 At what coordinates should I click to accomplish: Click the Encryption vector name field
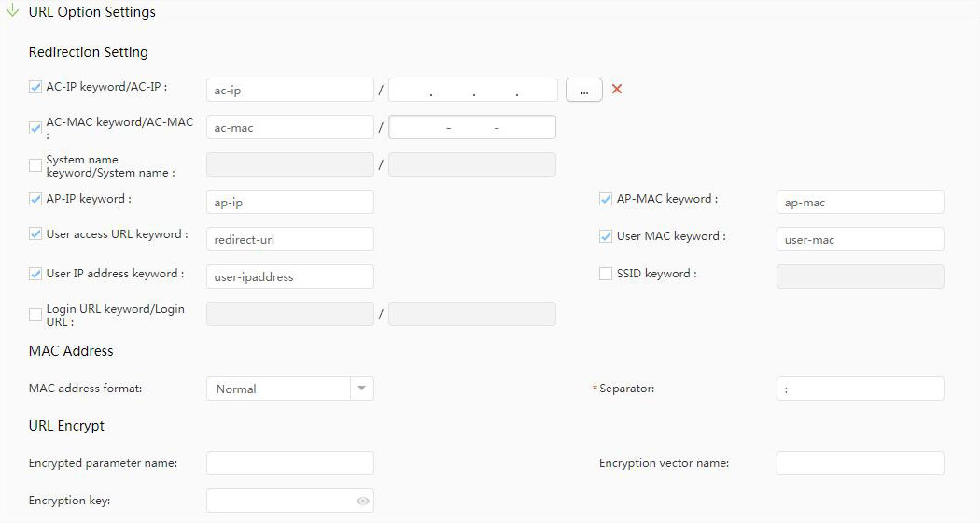(860, 463)
